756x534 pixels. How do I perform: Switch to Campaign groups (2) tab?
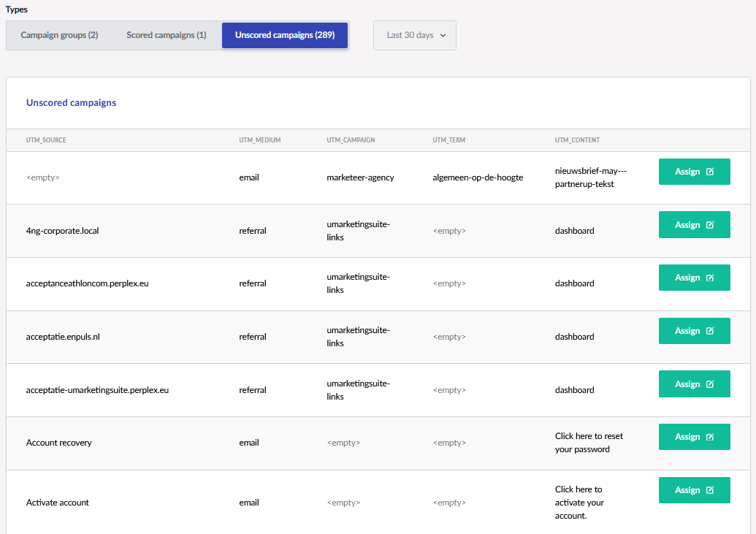click(x=59, y=35)
